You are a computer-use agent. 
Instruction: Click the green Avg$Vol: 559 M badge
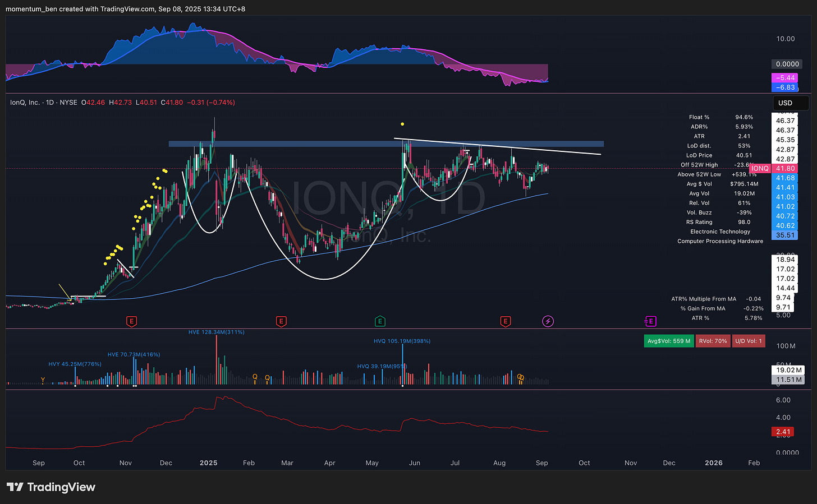coord(669,341)
